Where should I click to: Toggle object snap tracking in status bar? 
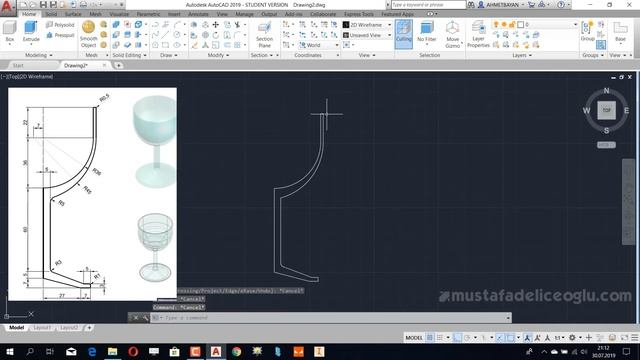(x=500, y=338)
